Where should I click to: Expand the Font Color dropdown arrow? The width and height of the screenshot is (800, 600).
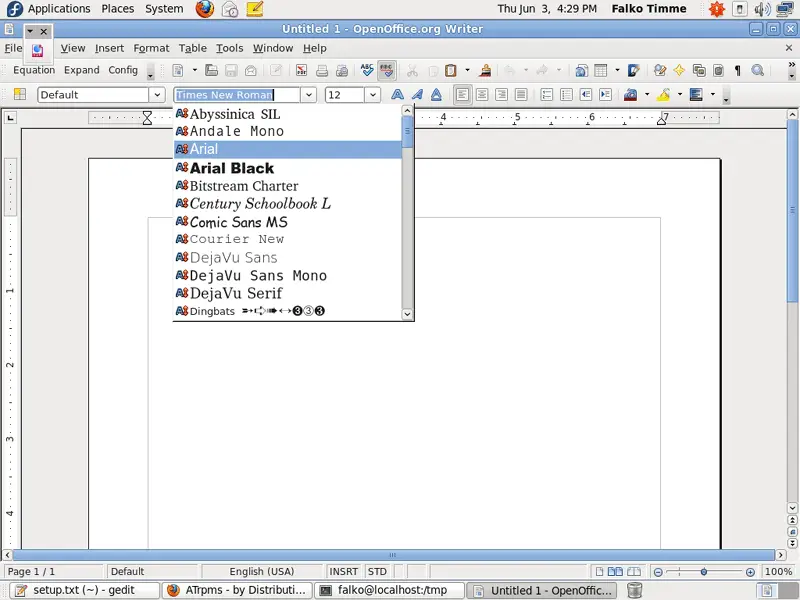647,95
